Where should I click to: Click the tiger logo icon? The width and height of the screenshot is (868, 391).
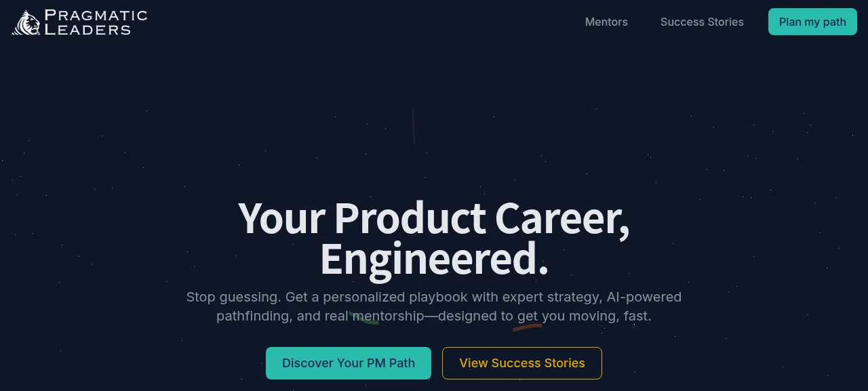point(26,22)
